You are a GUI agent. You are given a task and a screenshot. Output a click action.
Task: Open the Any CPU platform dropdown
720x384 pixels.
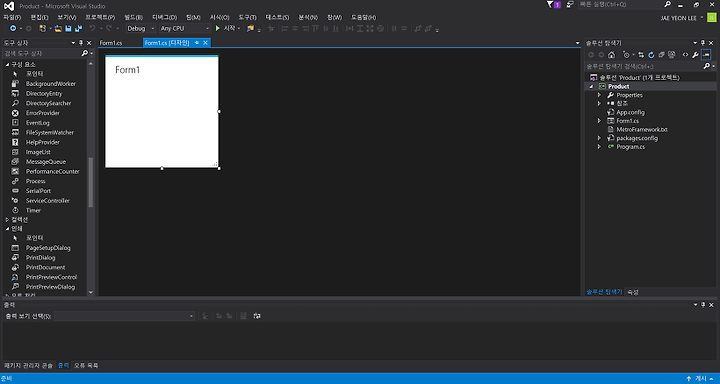pyautogui.click(x=185, y=28)
